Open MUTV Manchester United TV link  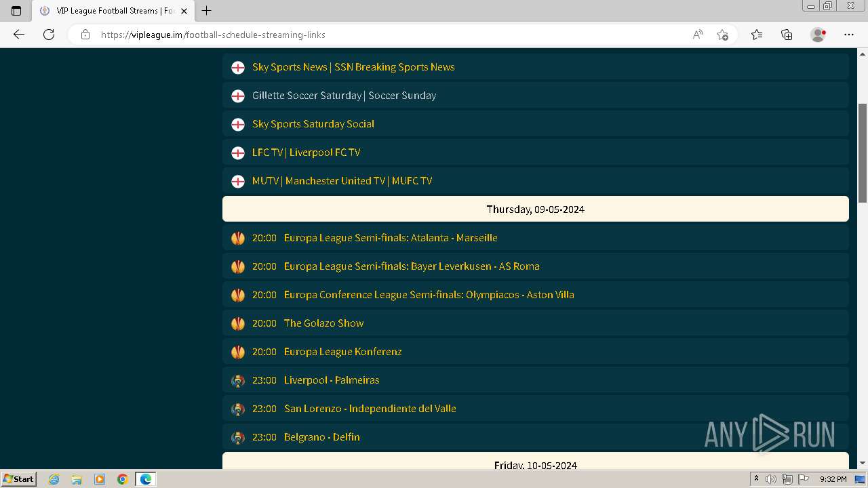(342, 181)
